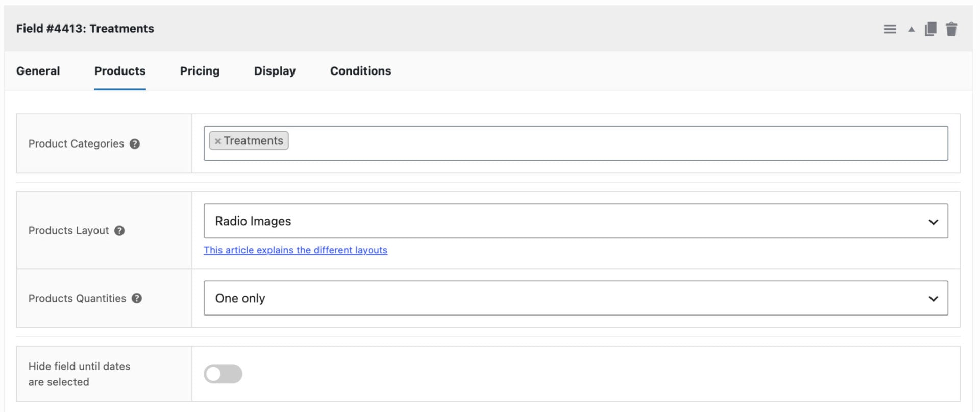Open the Radio Images layout dropdown

(576, 221)
